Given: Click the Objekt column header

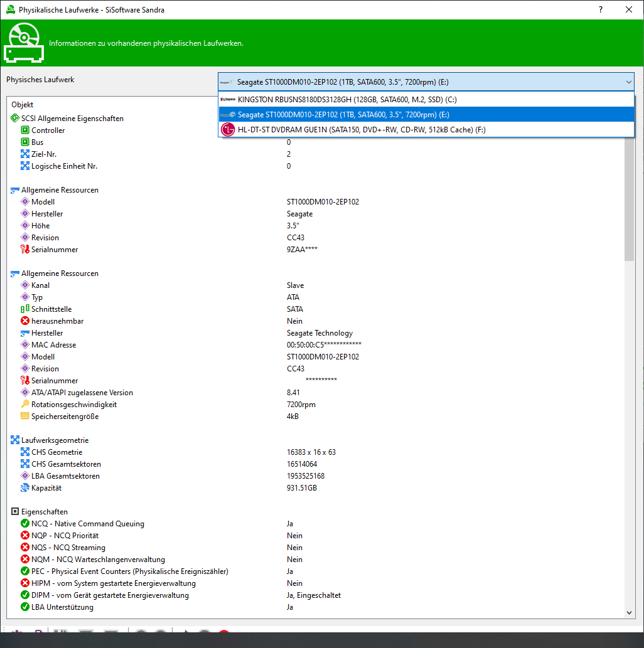Looking at the screenshot, I should 23,105.
